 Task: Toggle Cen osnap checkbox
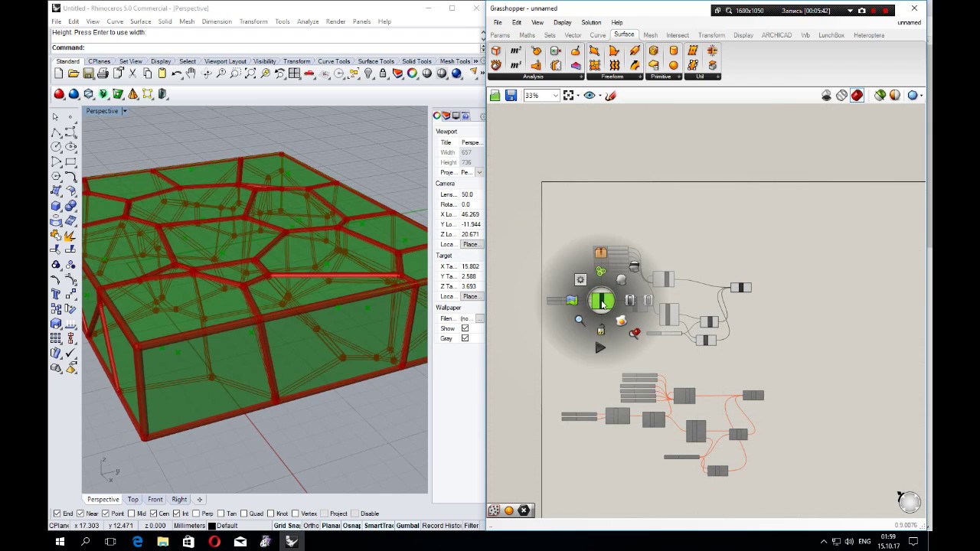point(155,514)
